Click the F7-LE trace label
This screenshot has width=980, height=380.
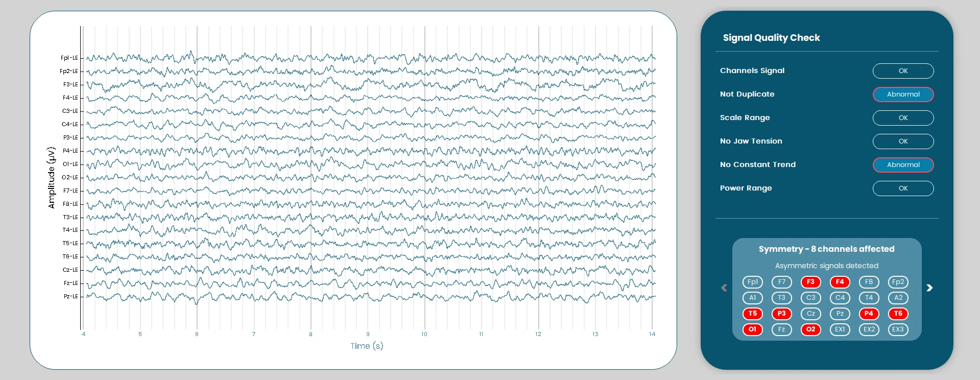pyautogui.click(x=70, y=191)
